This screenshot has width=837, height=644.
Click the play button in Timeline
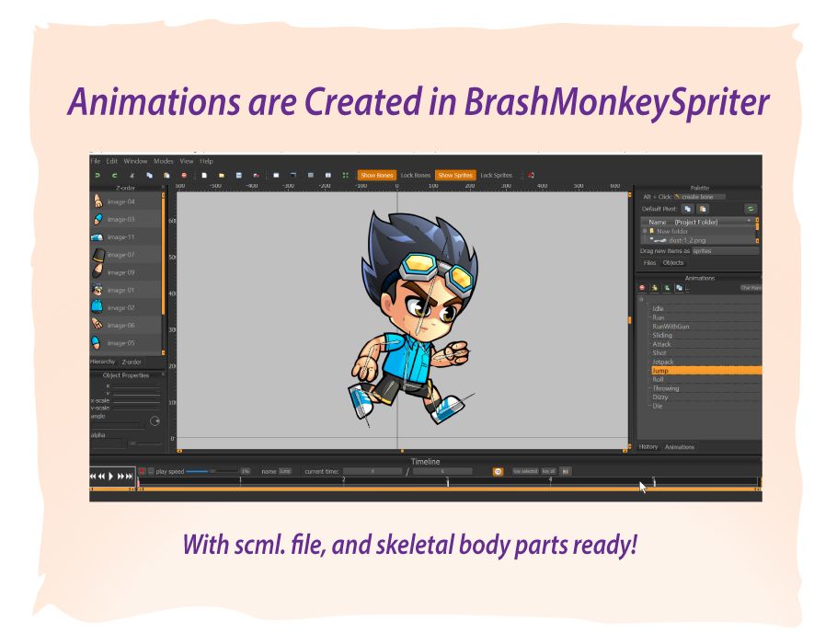tap(111, 476)
